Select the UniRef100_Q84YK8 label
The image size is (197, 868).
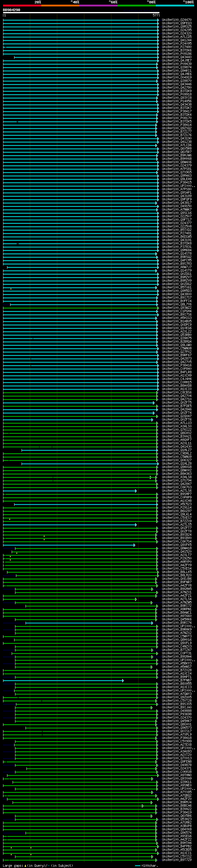(177, 830)
